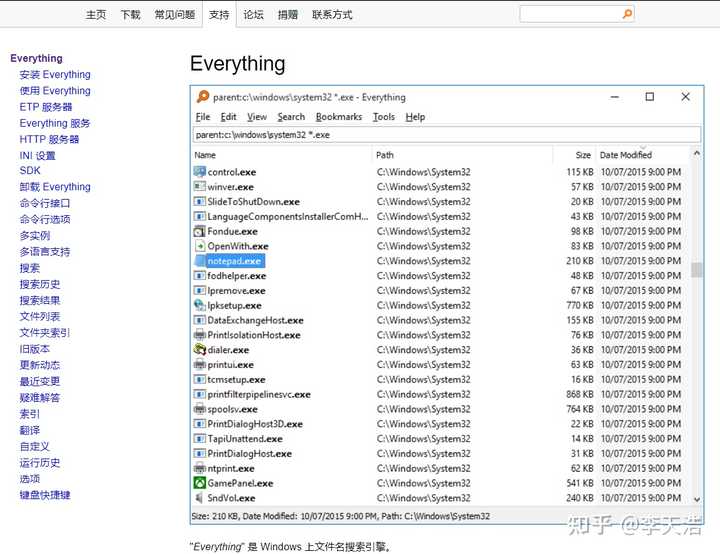
Task: Click the fodhelper.exe file icon
Action: (x=199, y=276)
